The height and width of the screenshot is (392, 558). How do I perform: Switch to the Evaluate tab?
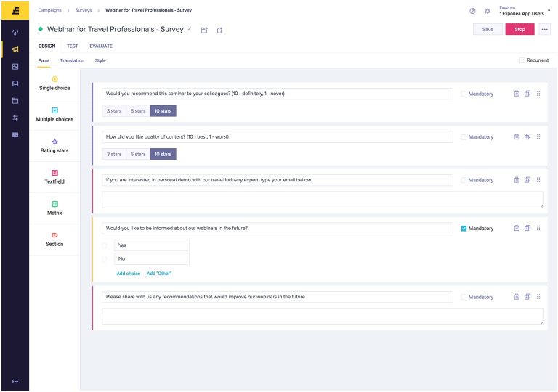coord(101,46)
